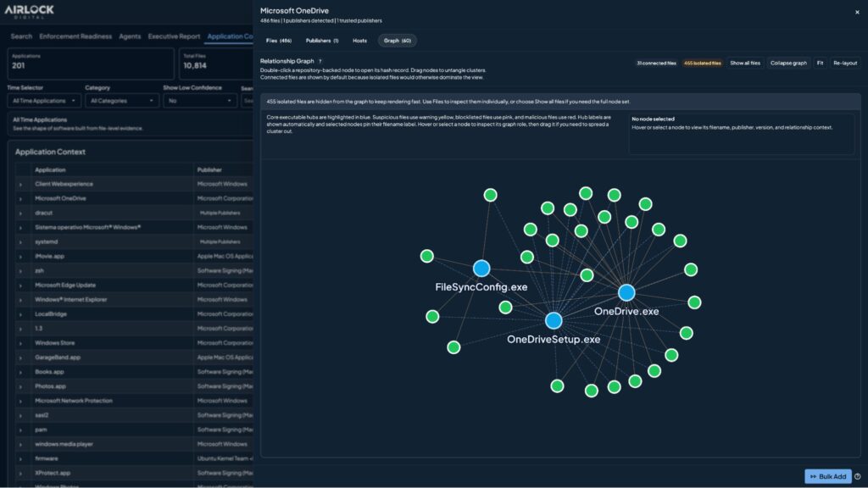Image resolution: width=868 pixels, height=488 pixels.
Task: Click the 'All Time Applications' heading text
Action: [x=40, y=119]
